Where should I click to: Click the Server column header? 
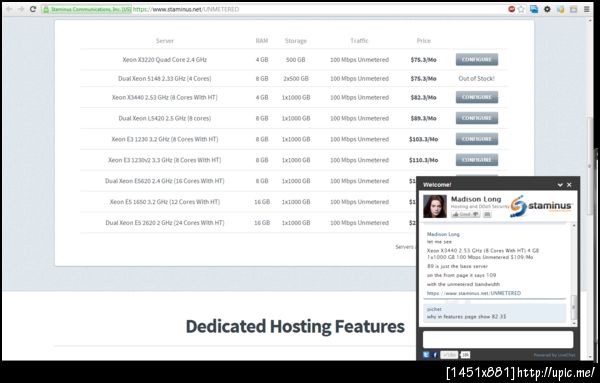click(165, 41)
